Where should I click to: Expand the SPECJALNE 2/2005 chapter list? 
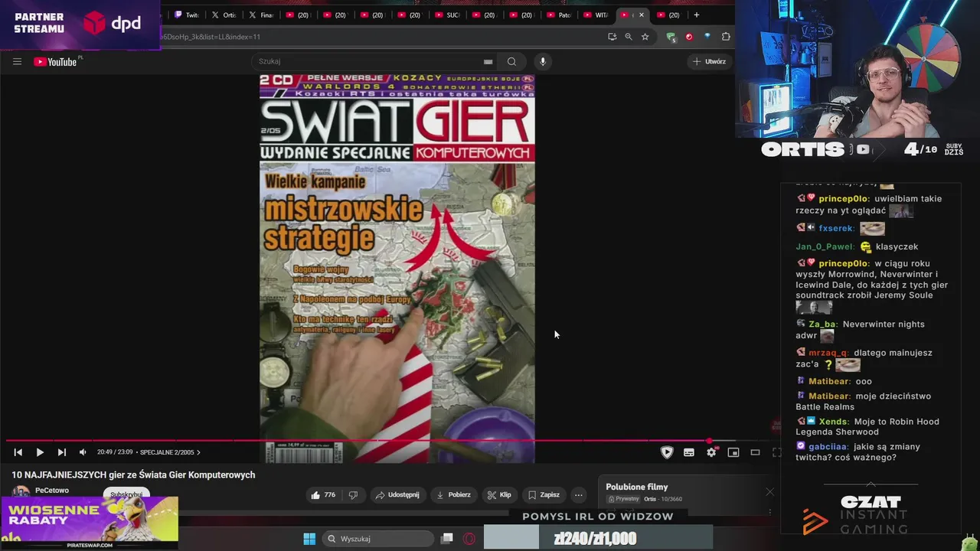(170, 452)
